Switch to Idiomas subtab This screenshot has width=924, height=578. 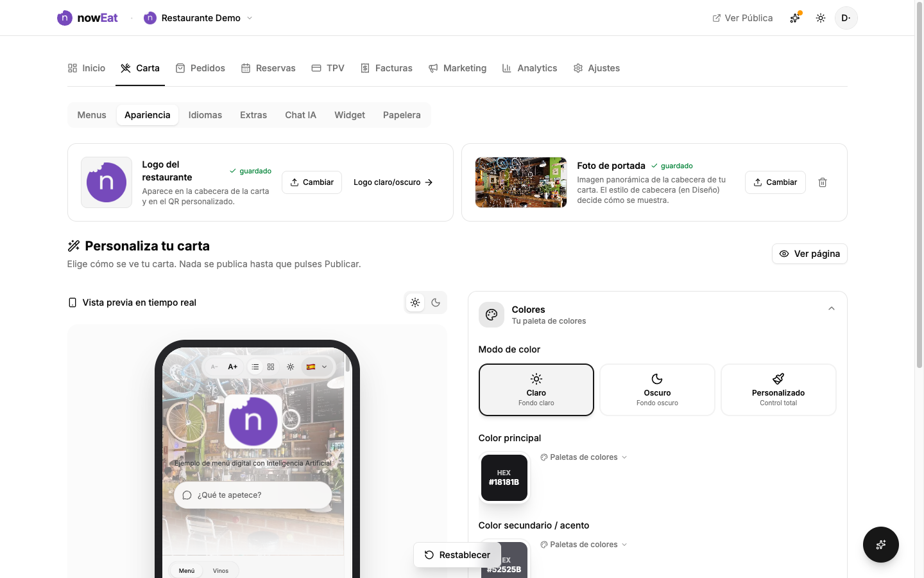[205, 115]
